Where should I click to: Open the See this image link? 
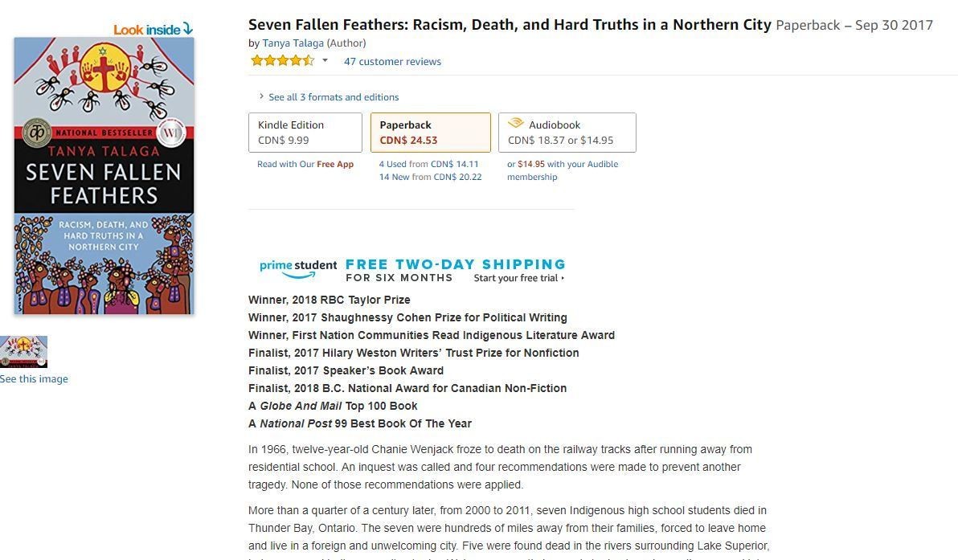tap(34, 378)
